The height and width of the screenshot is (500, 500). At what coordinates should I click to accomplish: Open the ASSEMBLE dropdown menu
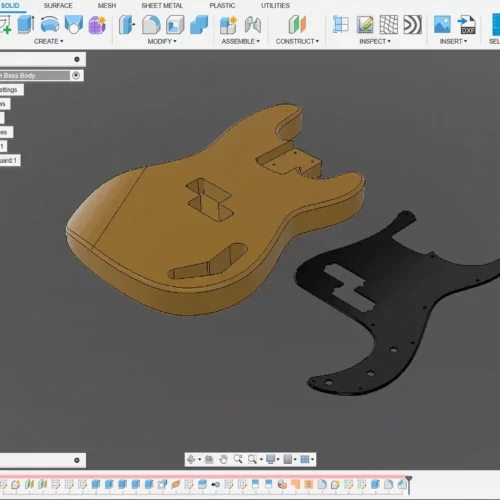pos(240,41)
